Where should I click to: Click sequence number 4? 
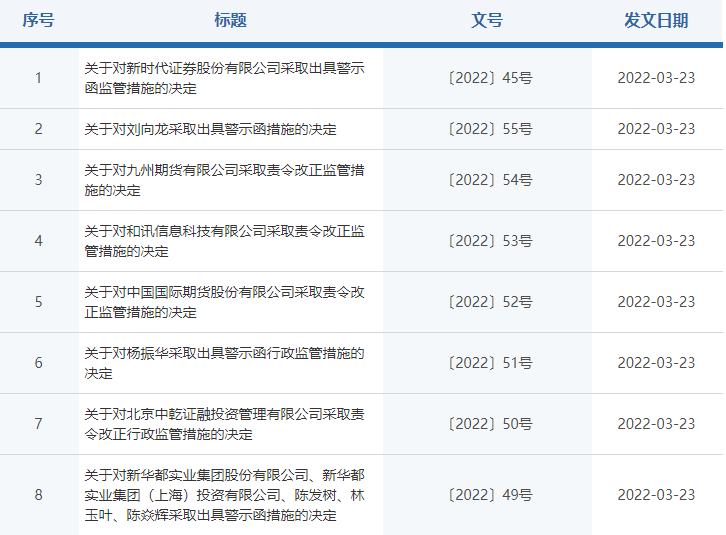coord(38,241)
